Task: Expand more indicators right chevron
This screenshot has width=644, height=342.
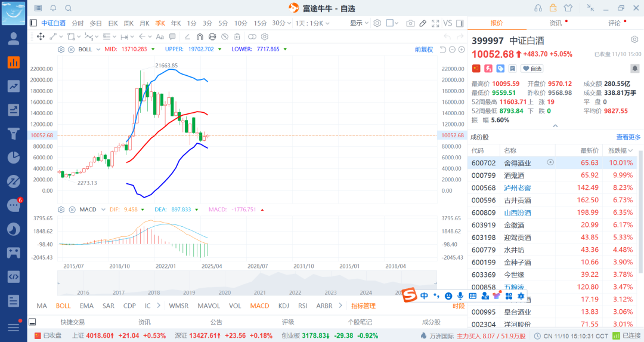Action: point(340,306)
